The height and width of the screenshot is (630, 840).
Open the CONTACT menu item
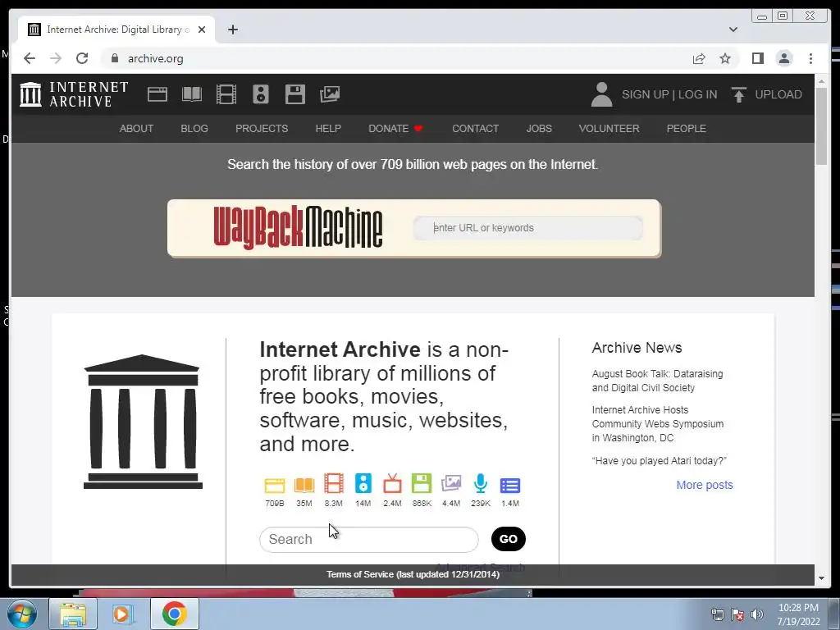(475, 129)
